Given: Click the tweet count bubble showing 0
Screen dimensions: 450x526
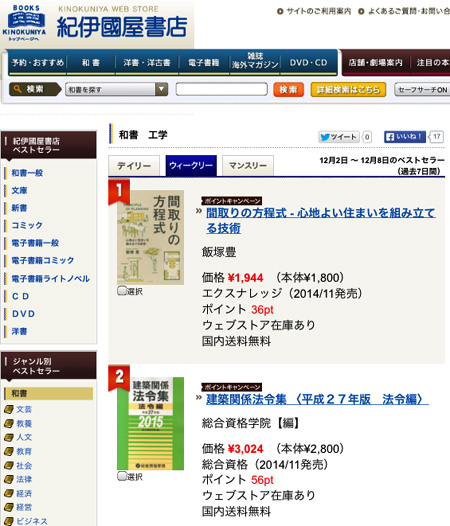Looking at the screenshot, I should [367, 137].
